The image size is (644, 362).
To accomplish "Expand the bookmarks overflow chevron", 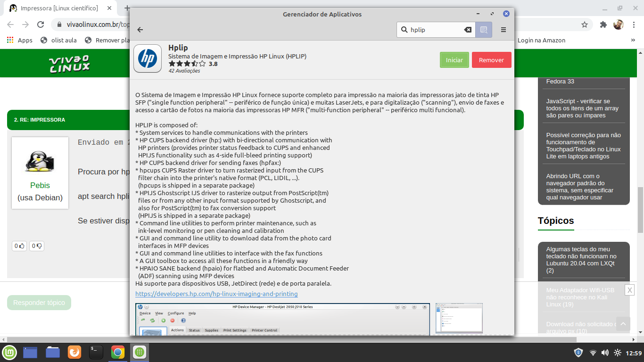I will 633,40.
